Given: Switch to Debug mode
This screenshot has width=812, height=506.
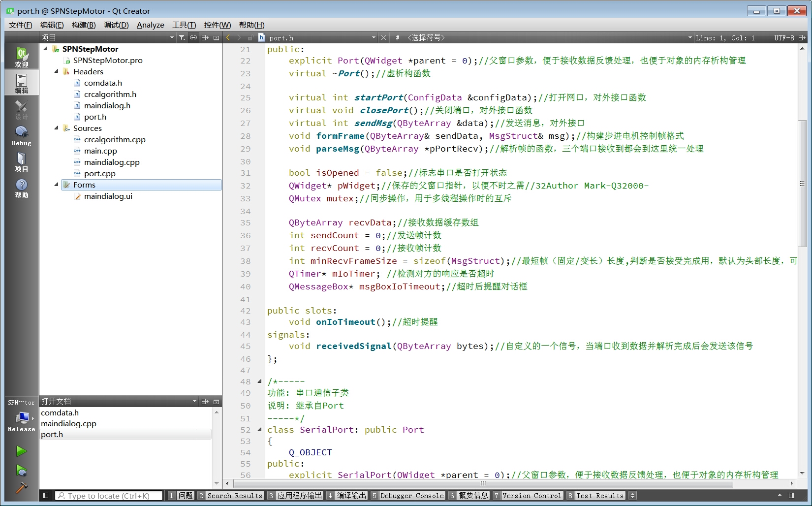Looking at the screenshot, I should [x=21, y=135].
